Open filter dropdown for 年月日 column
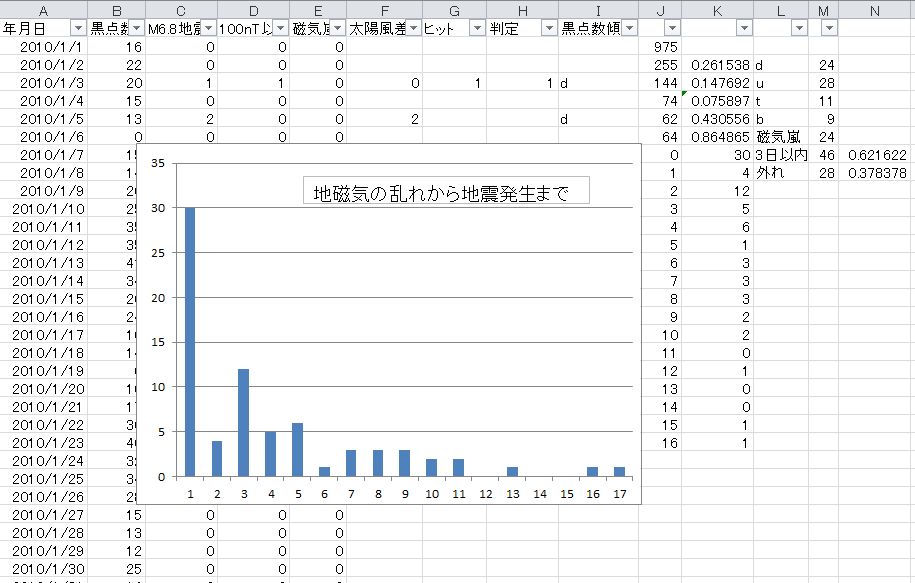 [78, 28]
